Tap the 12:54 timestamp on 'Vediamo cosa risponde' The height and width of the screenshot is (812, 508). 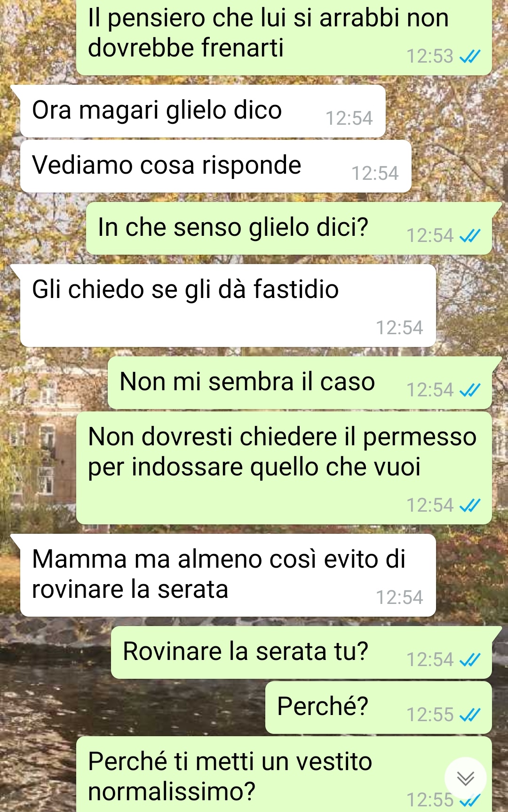375,174
